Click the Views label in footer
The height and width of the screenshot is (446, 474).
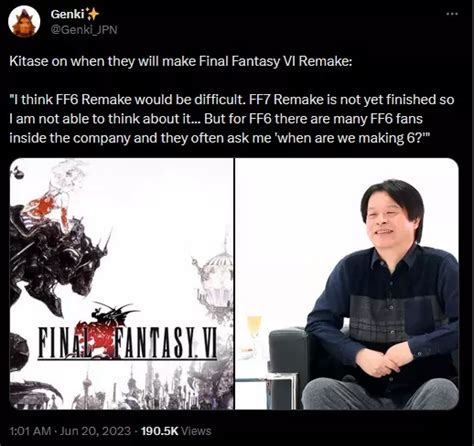196,431
